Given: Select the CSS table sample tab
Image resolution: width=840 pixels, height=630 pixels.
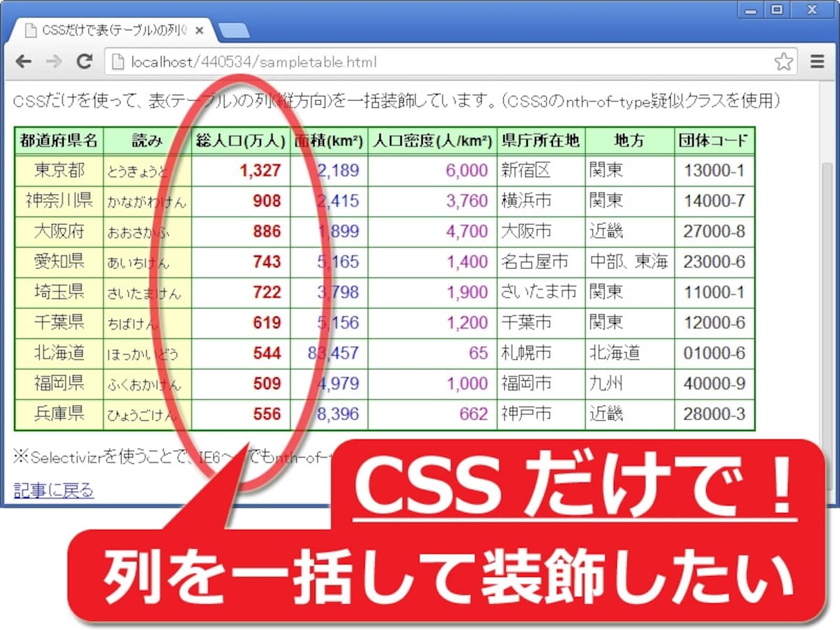Looking at the screenshot, I should click(x=112, y=30).
